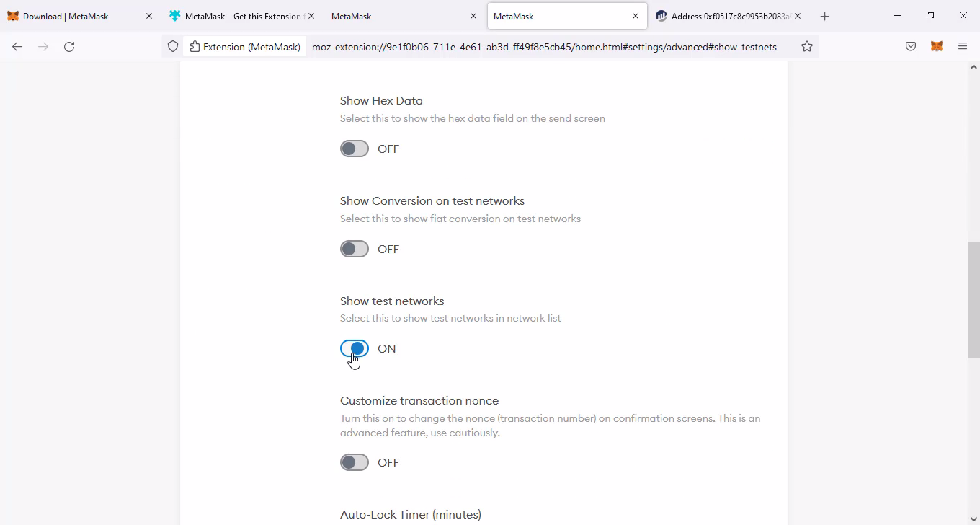Viewport: 980px width, 525px height.
Task: Turn on Show Conversion on test networks
Action: point(355,249)
